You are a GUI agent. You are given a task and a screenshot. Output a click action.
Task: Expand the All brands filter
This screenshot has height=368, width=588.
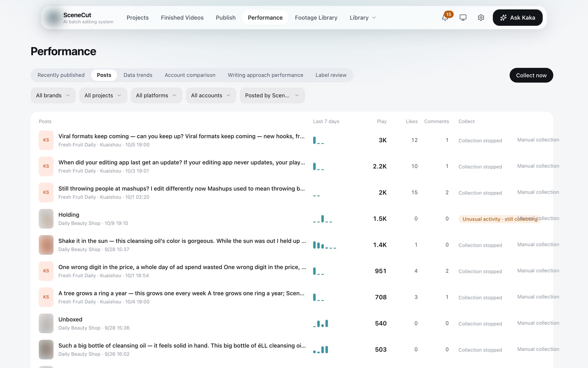point(53,96)
